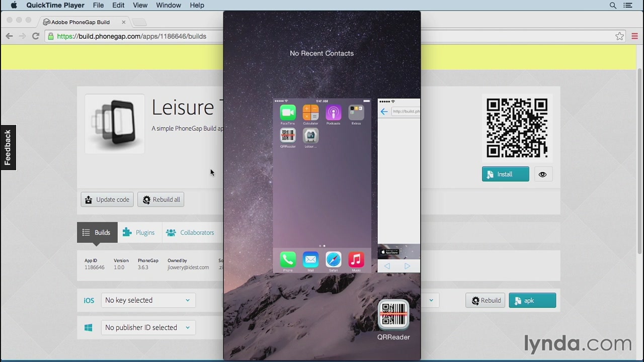The height and width of the screenshot is (362, 644).
Task: Click the app version value 1.0.0
Action: [x=119, y=267]
